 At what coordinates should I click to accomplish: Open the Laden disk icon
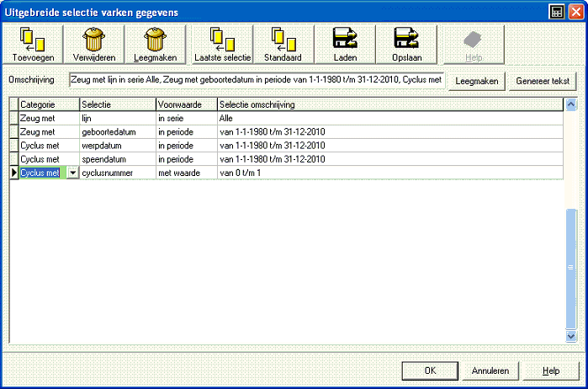point(345,45)
